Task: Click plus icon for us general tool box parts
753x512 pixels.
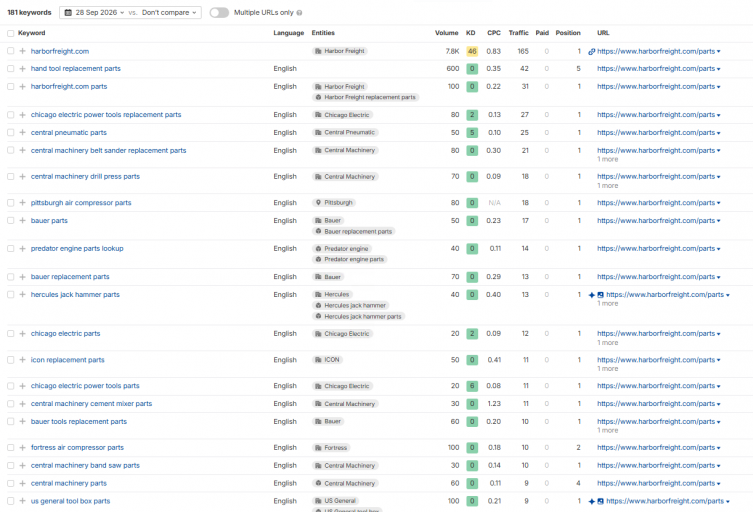Action: coord(22,501)
